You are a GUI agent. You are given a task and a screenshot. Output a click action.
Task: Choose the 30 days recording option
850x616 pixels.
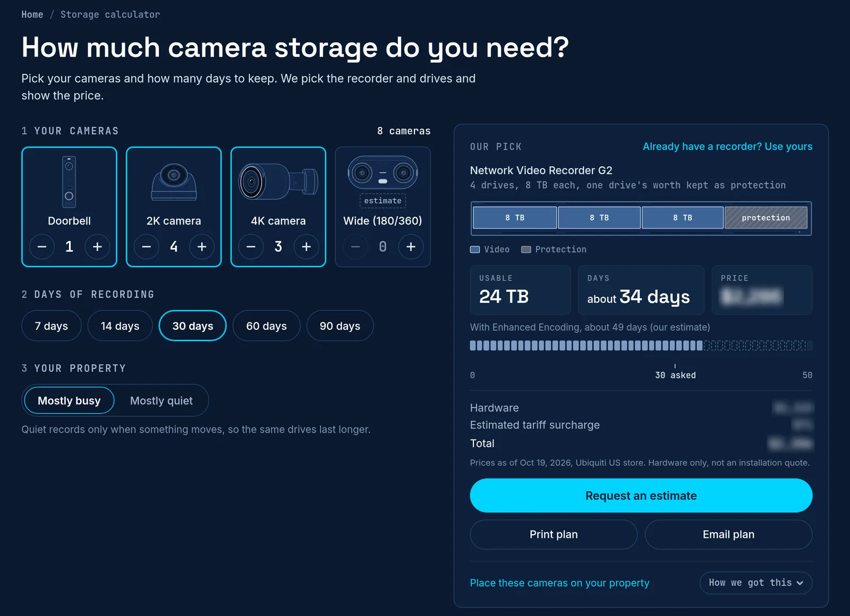tap(193, 326)
